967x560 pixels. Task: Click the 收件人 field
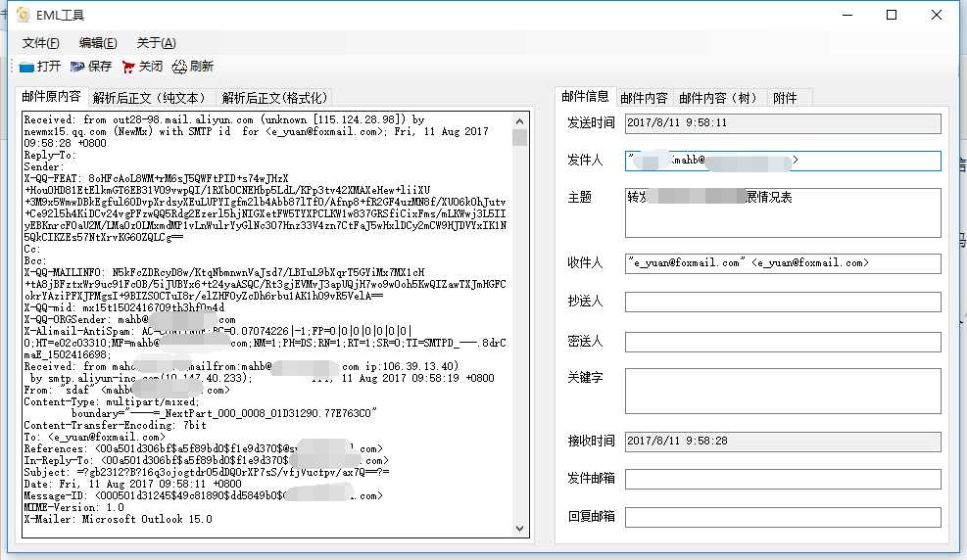pyautogui.click(x=783, y=263)
